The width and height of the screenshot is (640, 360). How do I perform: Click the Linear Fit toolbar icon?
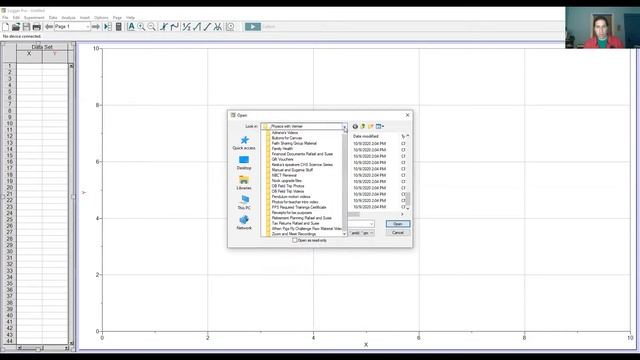point(207,27)
